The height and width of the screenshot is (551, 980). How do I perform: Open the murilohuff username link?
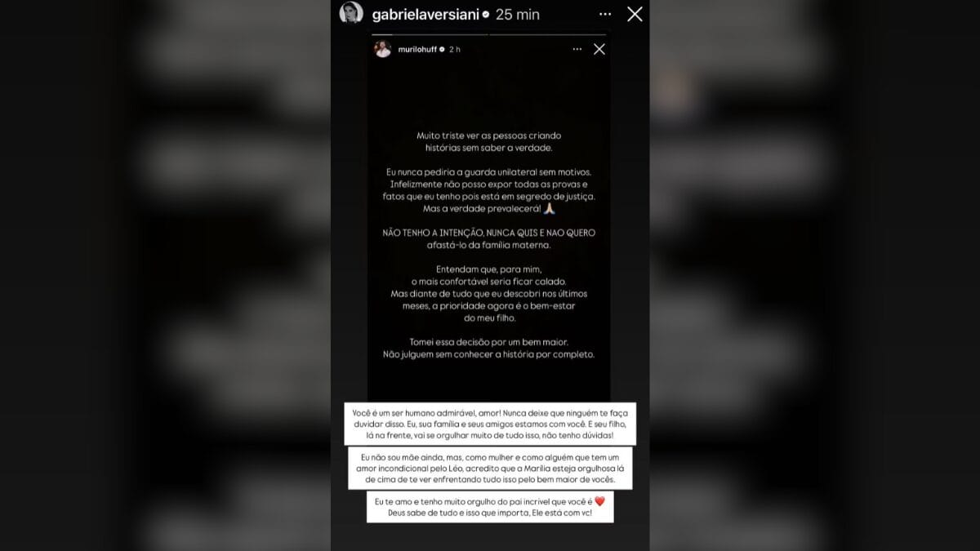(x=418, y=50)
